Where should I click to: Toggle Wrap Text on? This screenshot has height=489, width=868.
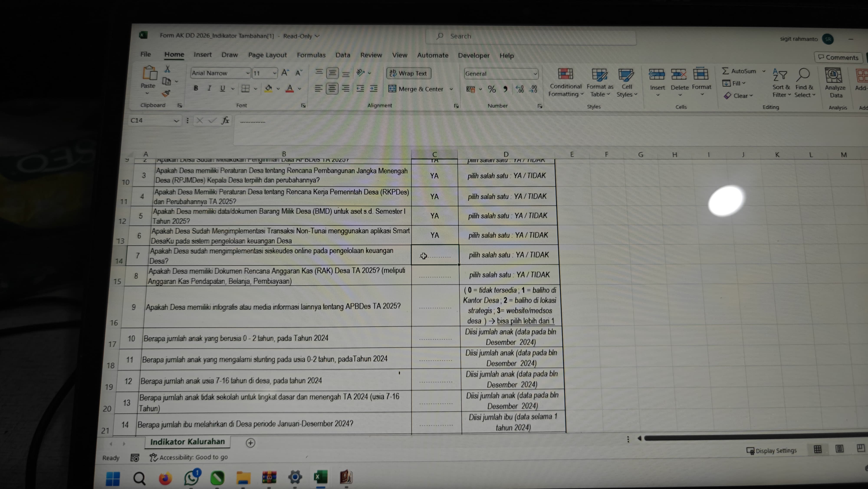[x=409, y=73]
